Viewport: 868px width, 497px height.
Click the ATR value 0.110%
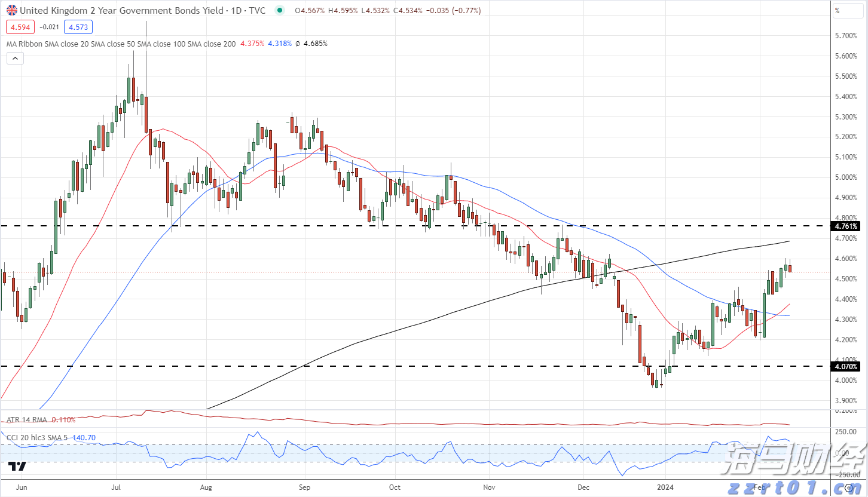pyautogui.click(x=64, y=420)
